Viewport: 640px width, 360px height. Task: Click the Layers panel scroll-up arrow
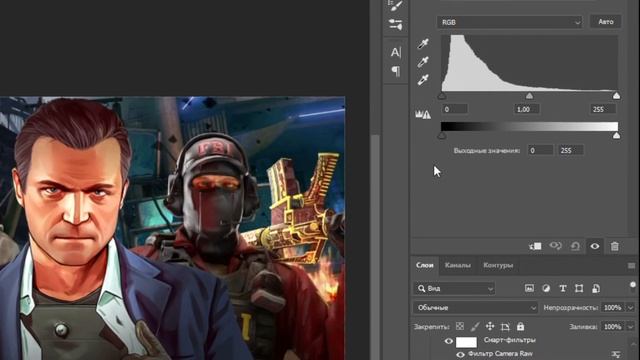(x=632, y=343)
